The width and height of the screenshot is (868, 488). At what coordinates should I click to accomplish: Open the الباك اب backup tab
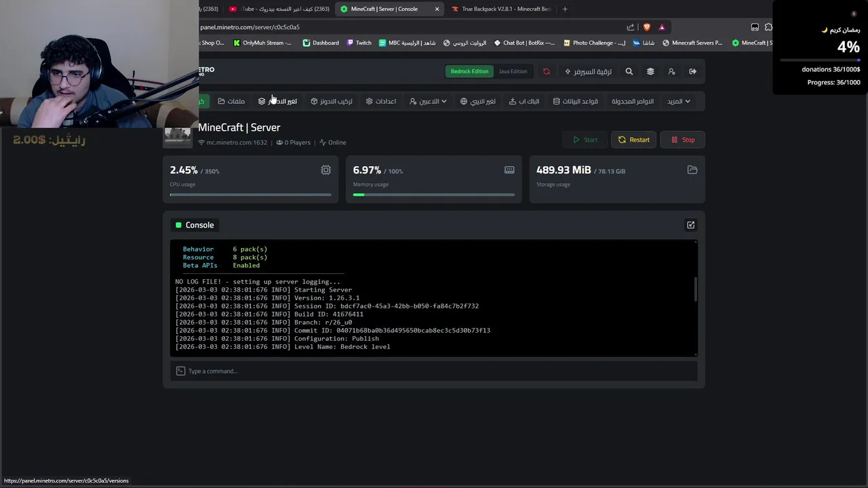pos(524,101)
